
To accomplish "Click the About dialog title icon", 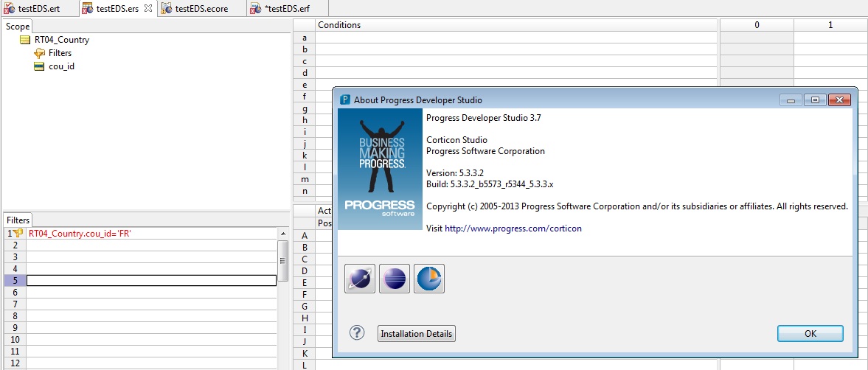I will pos(345,100).
